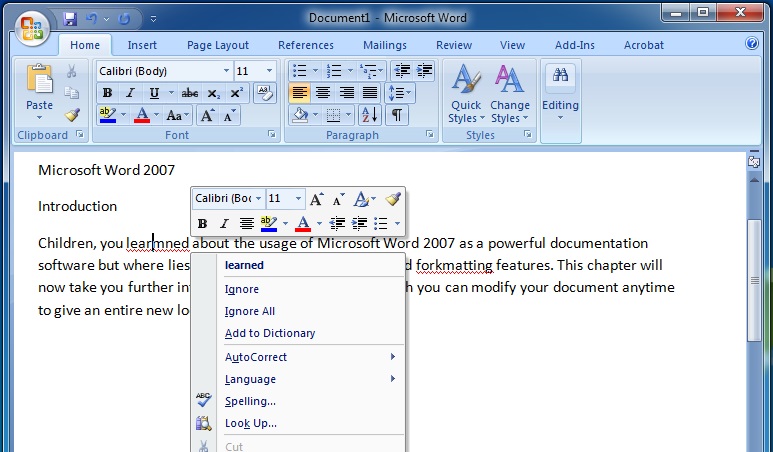Grow font size in ribbon Font group
The image size is (773, 452).
pos(207,116)
